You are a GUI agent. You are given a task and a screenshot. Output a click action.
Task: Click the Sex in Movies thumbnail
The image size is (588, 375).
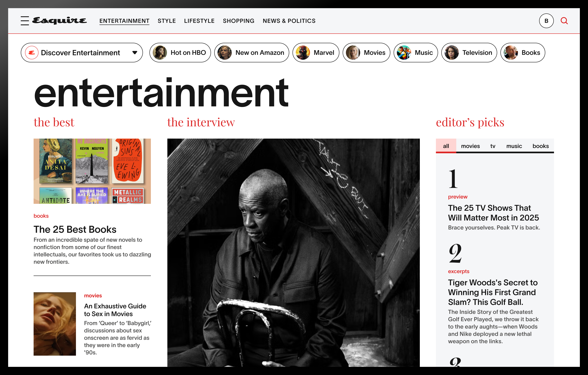55,324
